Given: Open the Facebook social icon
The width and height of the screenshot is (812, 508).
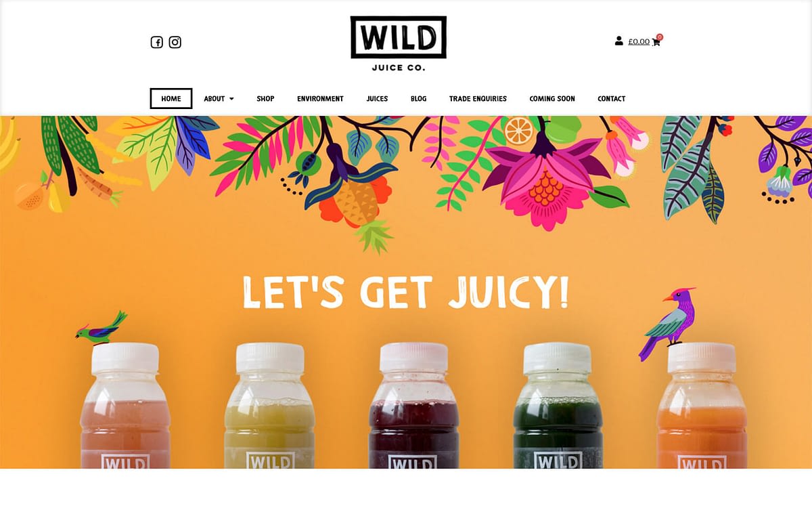Looking at the screenshot, I should (156, 42).
